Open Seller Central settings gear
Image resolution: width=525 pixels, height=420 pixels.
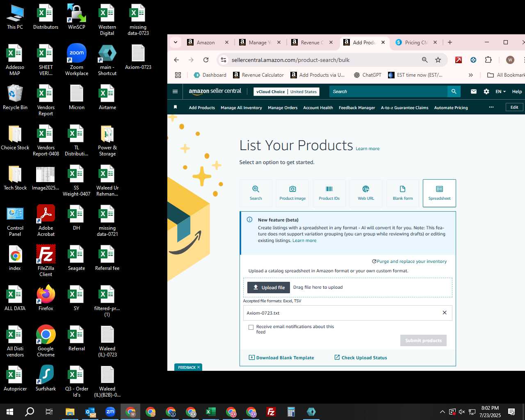point(486,91)
